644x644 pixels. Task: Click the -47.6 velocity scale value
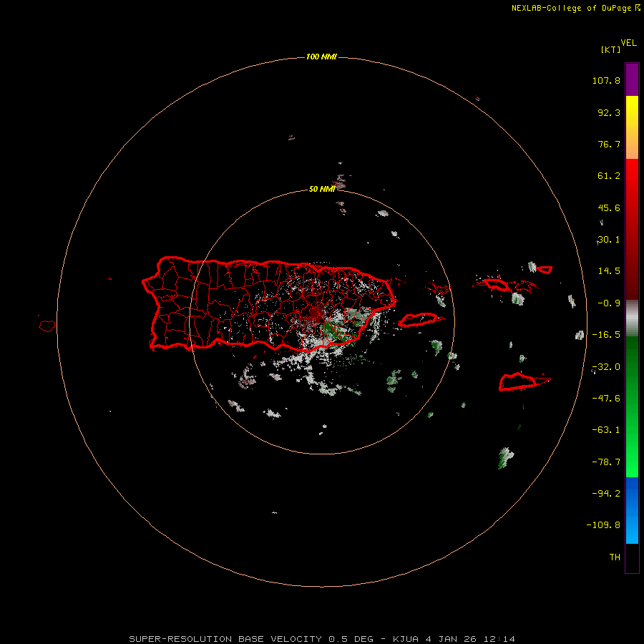coord(606,399)
